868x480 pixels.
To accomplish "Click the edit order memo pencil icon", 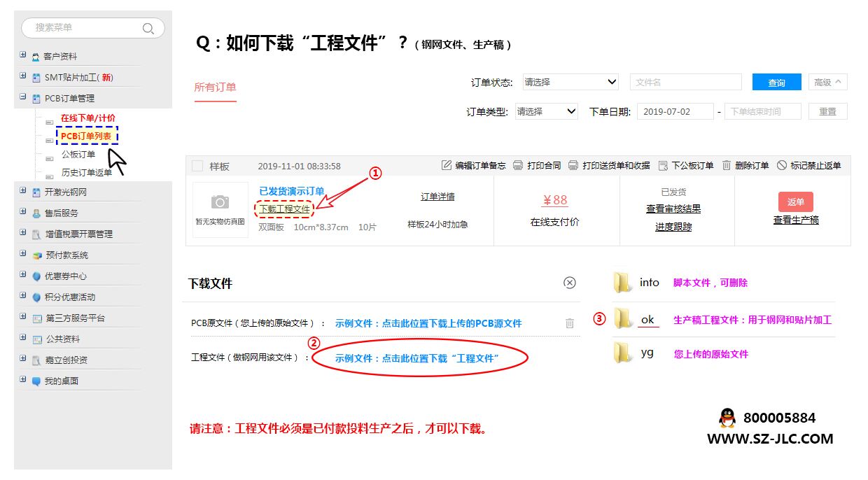I will pos(448,166).
